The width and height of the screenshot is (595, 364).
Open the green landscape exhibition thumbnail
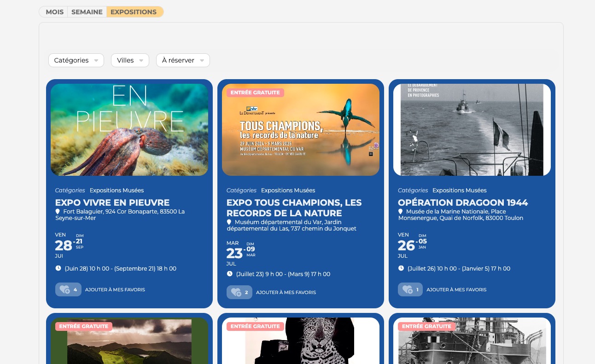pyautogui.click(x=129, y=341)
